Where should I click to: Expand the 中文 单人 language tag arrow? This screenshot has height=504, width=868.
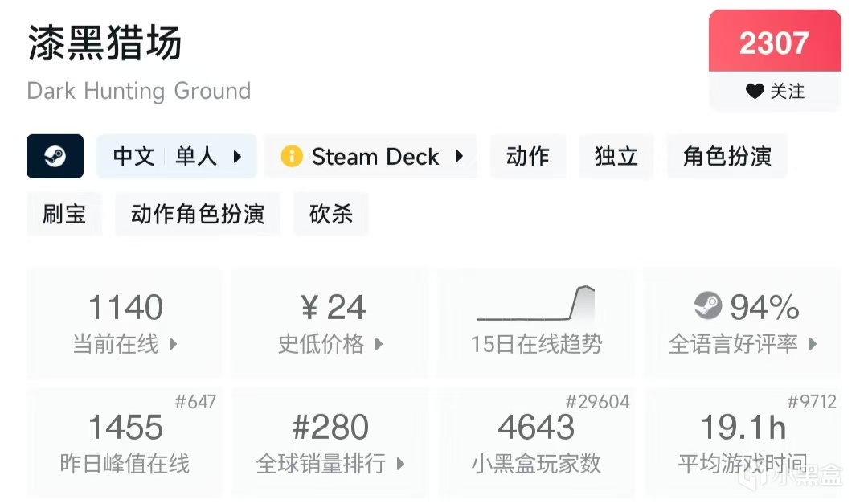click(x=237, y=157)
